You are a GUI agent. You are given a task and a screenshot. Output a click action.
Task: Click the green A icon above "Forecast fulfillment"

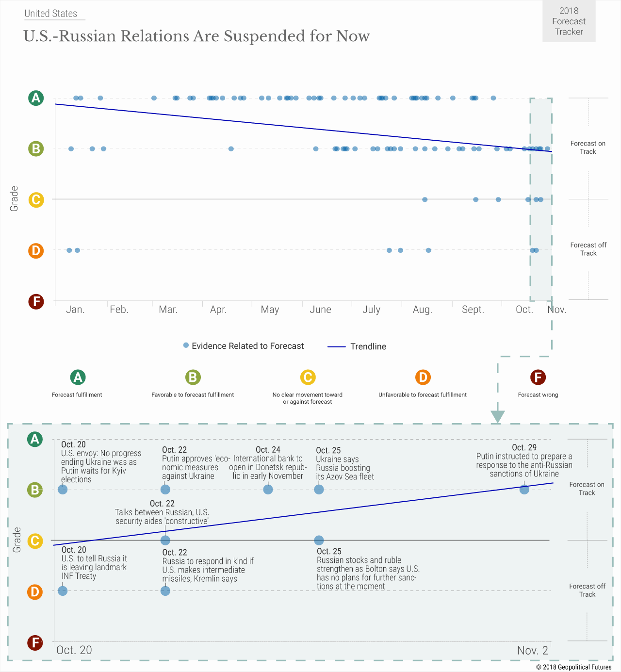click(78, 377)
